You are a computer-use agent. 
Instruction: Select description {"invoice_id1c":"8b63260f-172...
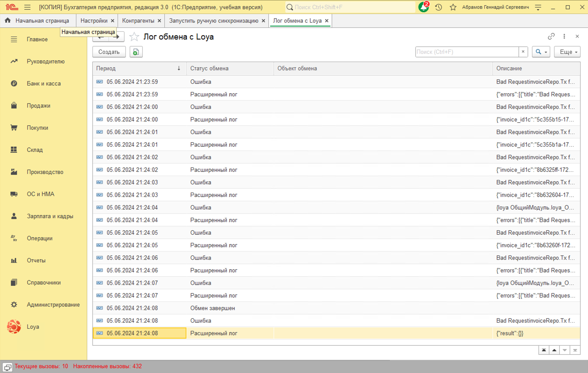point(536,245)
